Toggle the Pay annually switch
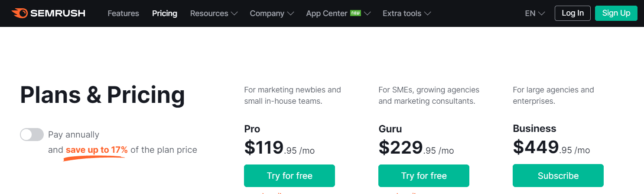 (x=32, y=135)
